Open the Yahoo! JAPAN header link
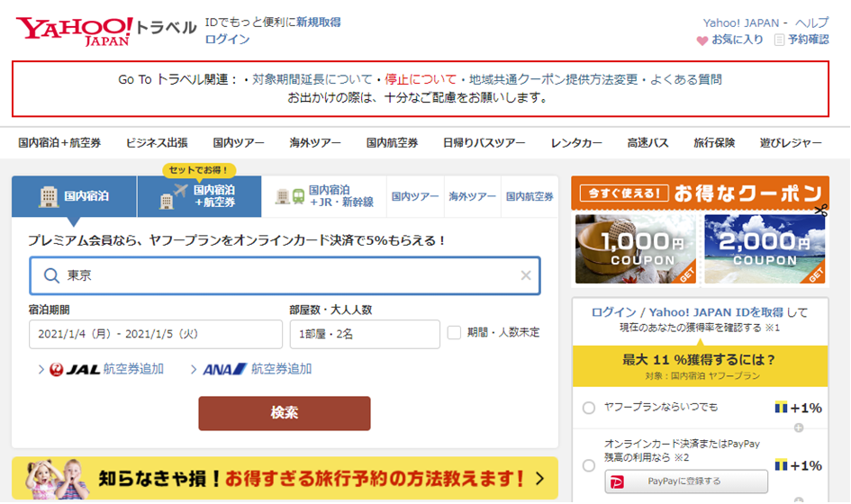This screenshot has width=851, height=504. (x=741, y=23)
